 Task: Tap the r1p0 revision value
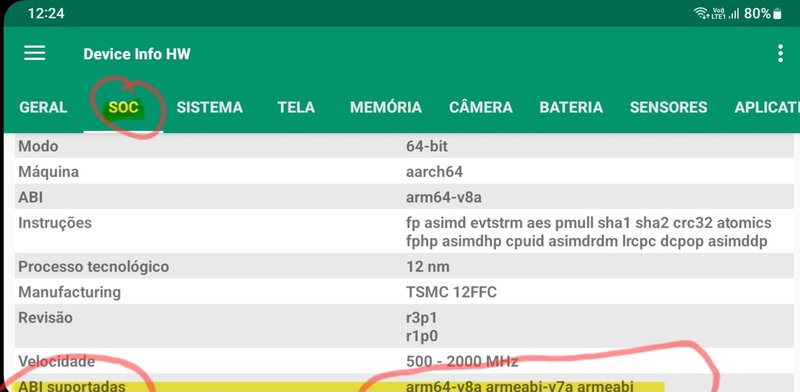pyautogui.click(x=421, y=336)
